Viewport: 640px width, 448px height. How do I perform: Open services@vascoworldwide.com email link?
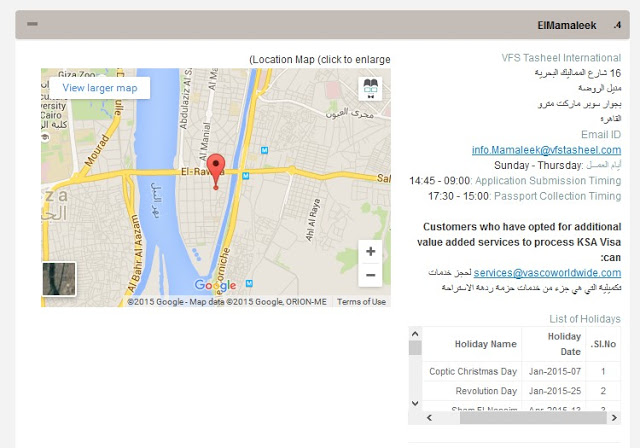tap(547, 273)
